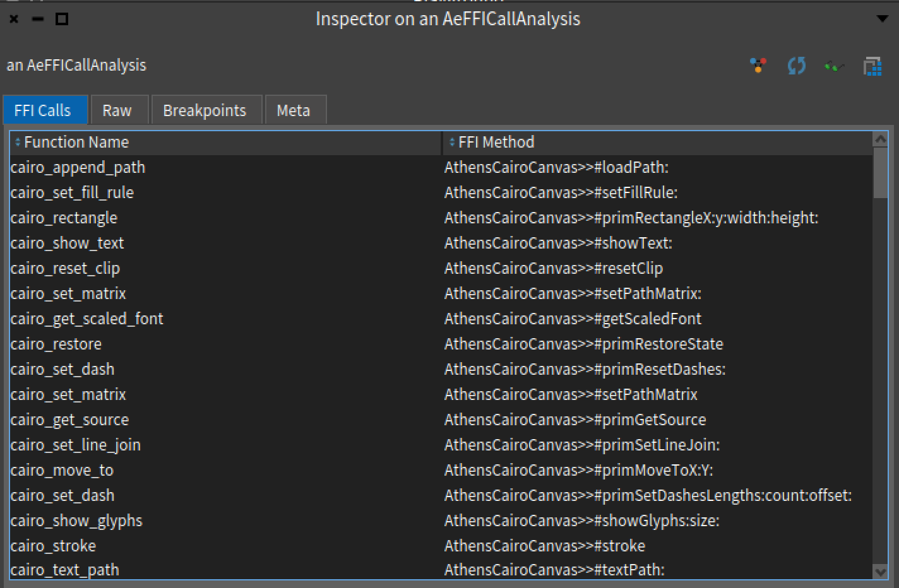The width and height of the screenshot is (899, 588).
Task: Refresh the inspector with the blue arrows icon
Action: [796, 65]
